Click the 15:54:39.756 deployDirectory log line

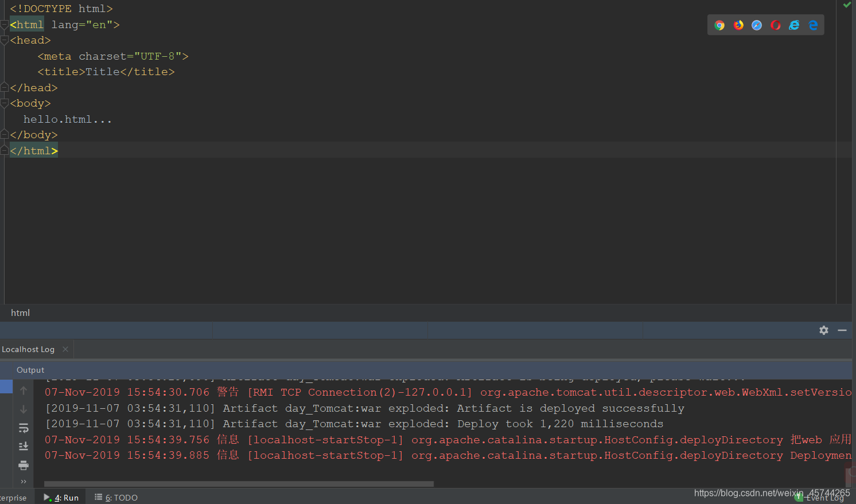click(x=448, y=440)
